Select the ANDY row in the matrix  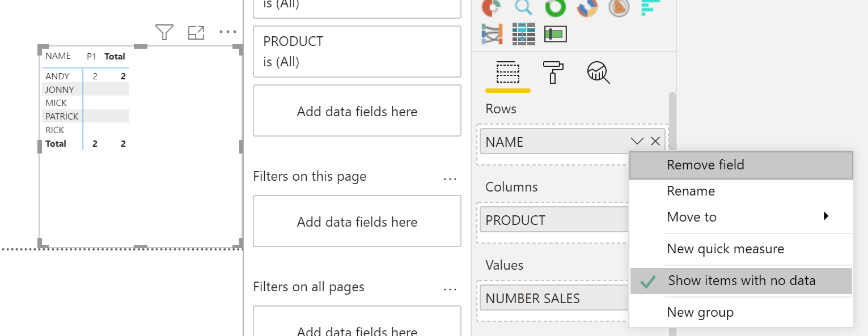click(x=58, y=76)
